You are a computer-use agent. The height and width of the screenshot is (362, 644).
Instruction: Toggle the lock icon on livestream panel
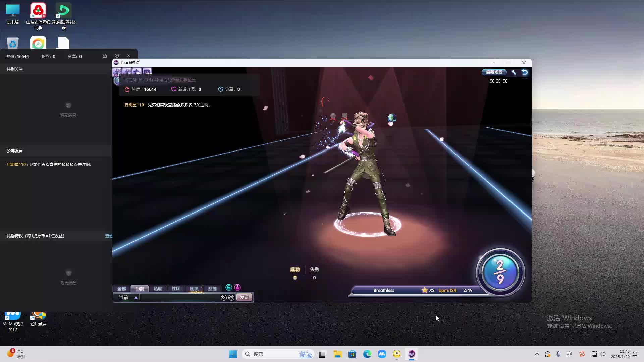tap(105, 56)
